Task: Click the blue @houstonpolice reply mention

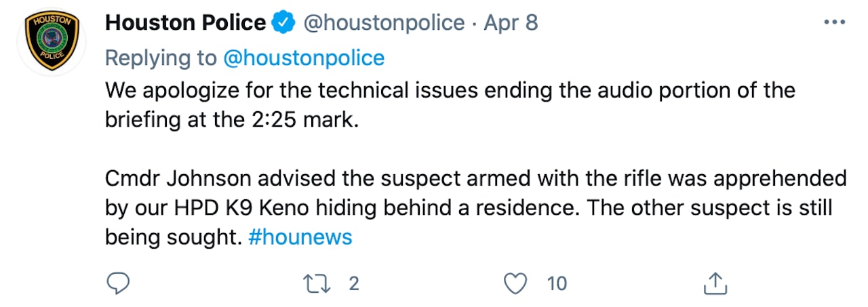Action: click(304, 58)
